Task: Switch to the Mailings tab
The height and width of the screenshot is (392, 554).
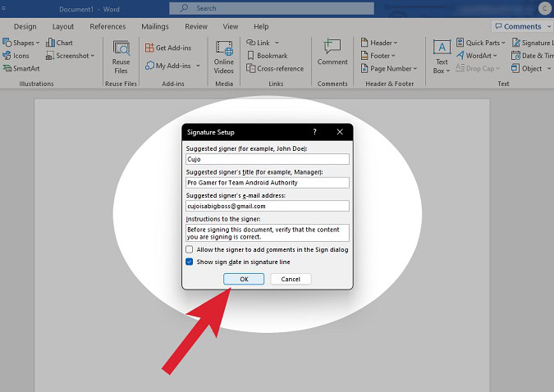Action: pos(153,26)
